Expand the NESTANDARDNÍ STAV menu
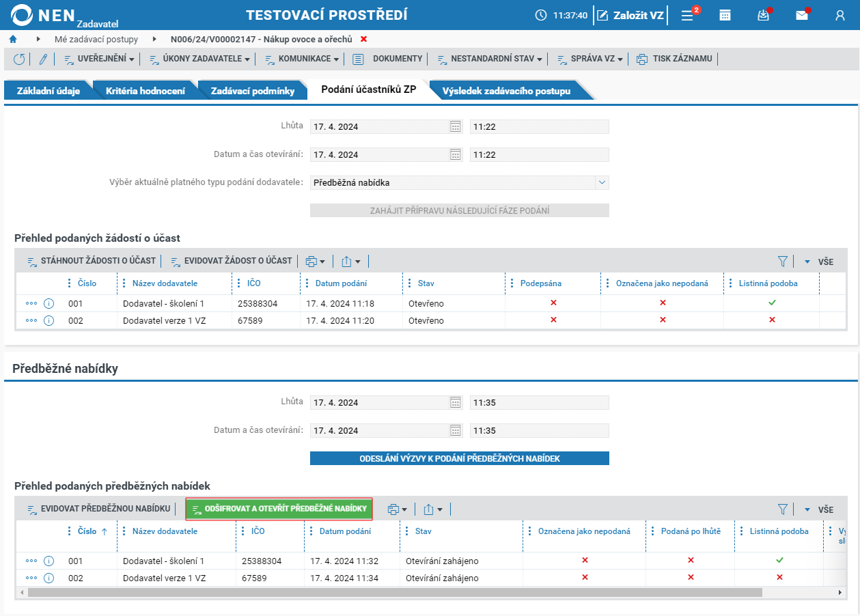Image resolution: width=860 pixels, height=616 pixels. click(x=490, y=59)
